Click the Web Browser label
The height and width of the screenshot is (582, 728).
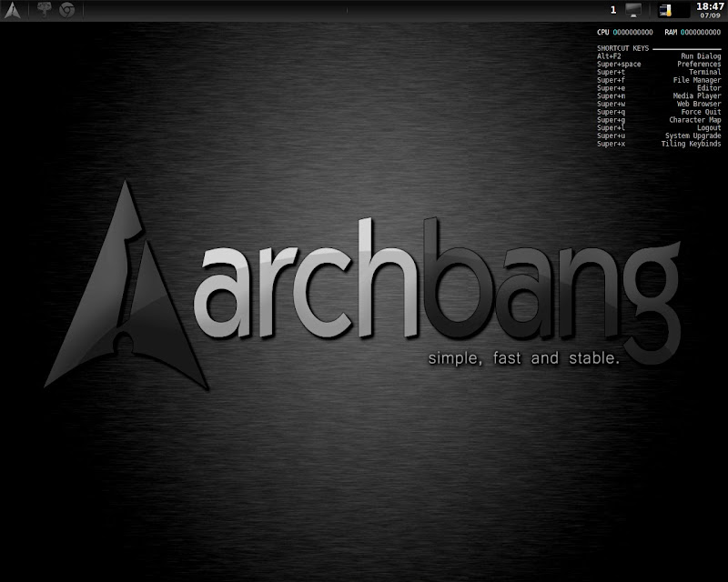tap(699, 104)
